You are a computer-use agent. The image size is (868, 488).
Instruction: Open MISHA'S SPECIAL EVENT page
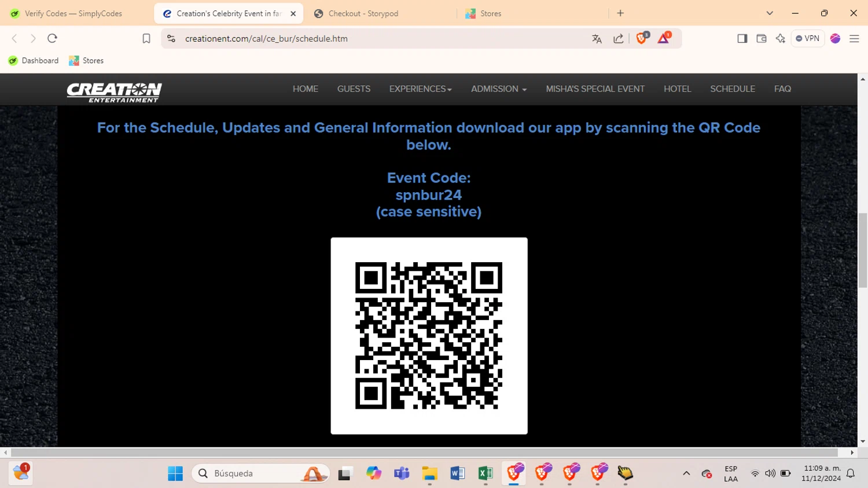pos(595,89)
